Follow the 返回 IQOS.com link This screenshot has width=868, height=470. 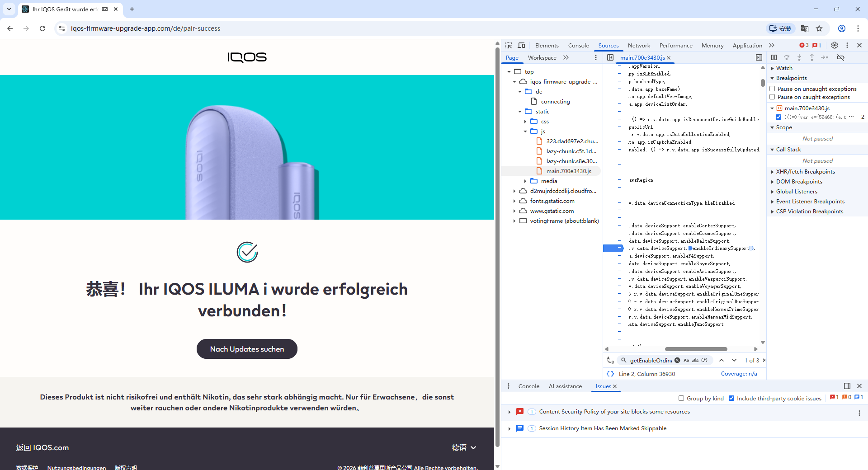point(42,447)
